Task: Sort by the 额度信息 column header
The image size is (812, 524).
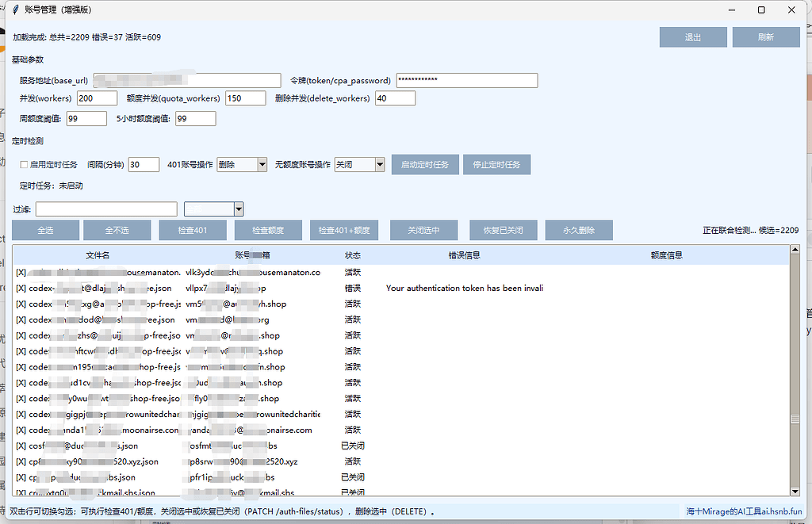Action: pyautogui.click(x=666, y=255)
